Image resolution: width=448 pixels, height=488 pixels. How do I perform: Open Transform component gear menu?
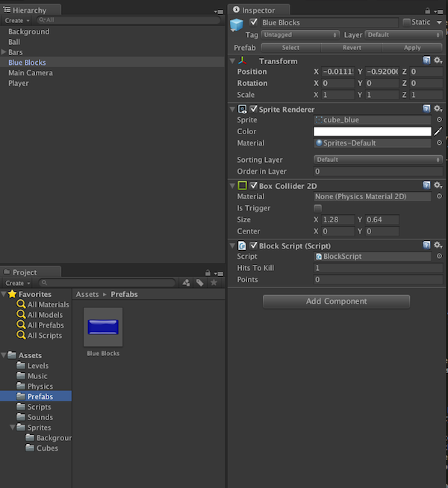pyautogui.click(x=438, y=60)
